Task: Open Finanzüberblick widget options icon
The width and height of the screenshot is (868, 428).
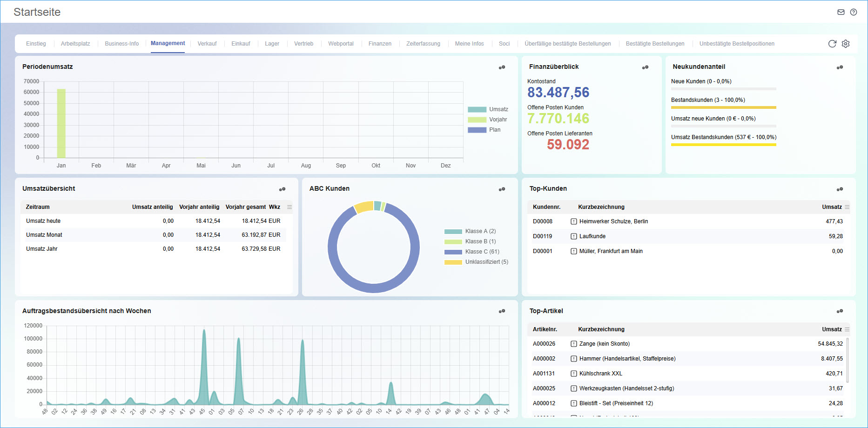Action: click(645, 67)
